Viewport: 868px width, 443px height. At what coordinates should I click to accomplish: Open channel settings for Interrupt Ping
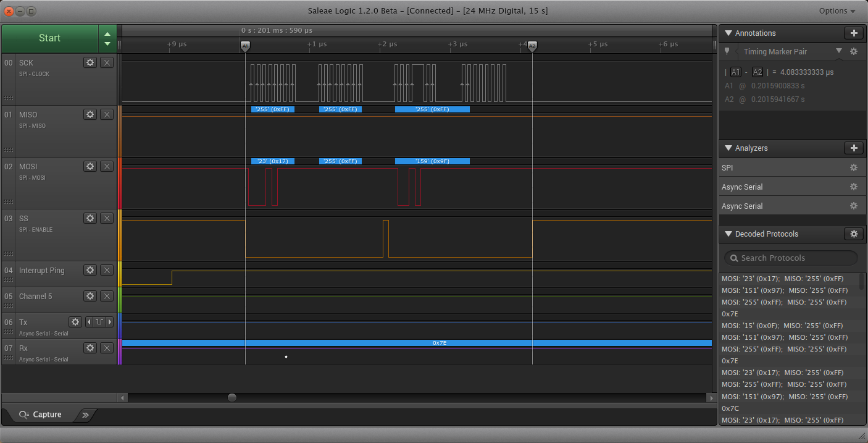(x=90, y=270)
